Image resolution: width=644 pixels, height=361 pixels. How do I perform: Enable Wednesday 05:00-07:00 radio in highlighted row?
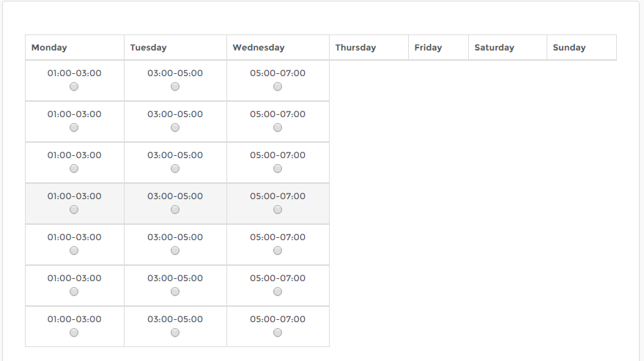(278, 209)
